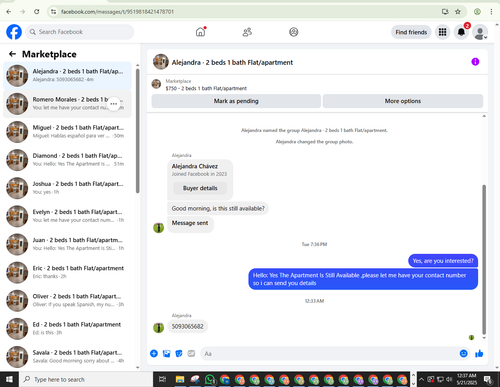This screenshot has height=387, width=500.
Task: Click the chat messages scrollbar
Action: pyautogui.click(x=484, y=260)
